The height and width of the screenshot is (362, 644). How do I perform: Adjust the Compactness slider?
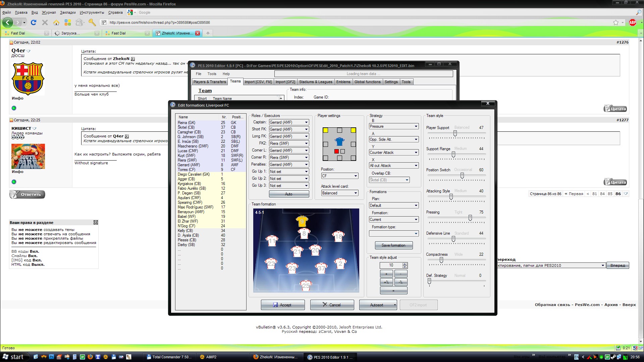441,260
